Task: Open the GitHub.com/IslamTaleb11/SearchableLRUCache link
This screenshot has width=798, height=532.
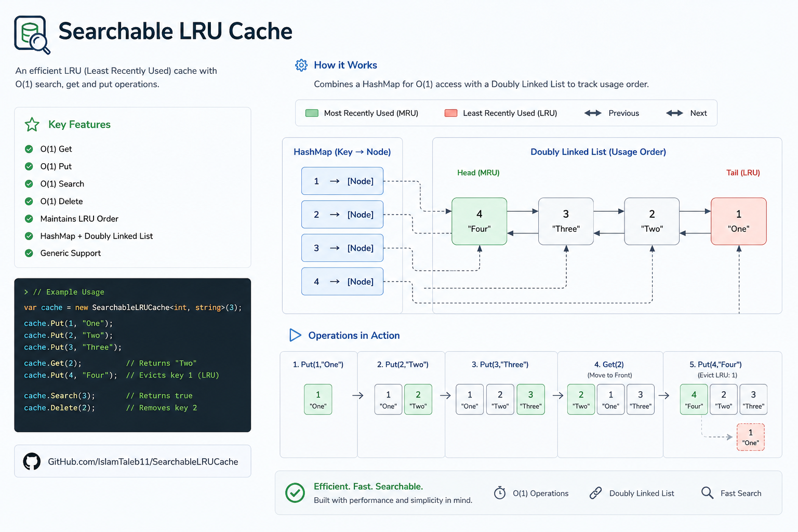Action: (x=143, y=461)
